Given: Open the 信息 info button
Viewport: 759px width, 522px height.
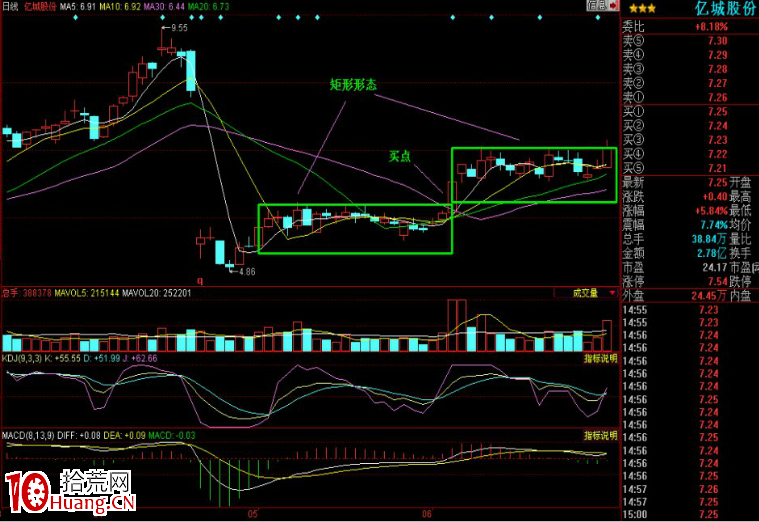Looking at the screenshot, I should [597, 5].
